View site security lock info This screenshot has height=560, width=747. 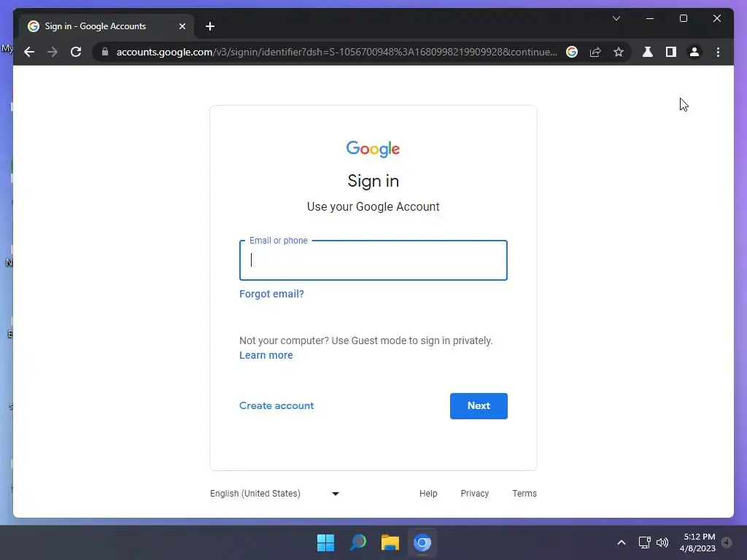(x=105, y=52)
